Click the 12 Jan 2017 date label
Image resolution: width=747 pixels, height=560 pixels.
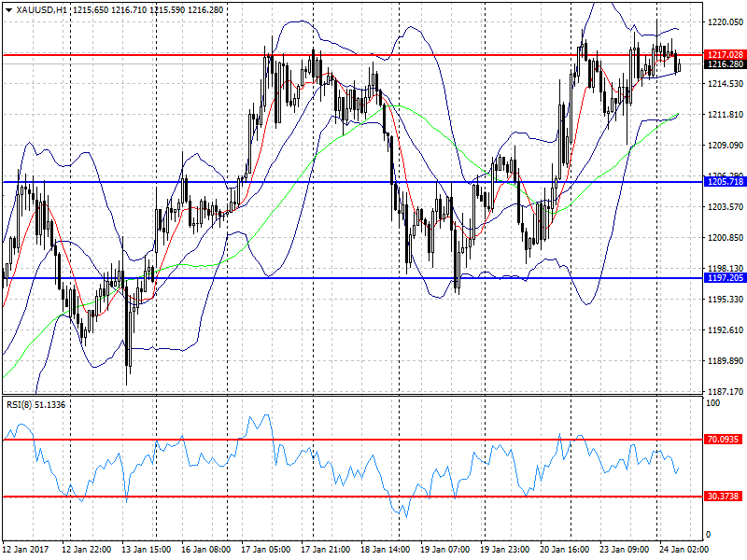26,550
